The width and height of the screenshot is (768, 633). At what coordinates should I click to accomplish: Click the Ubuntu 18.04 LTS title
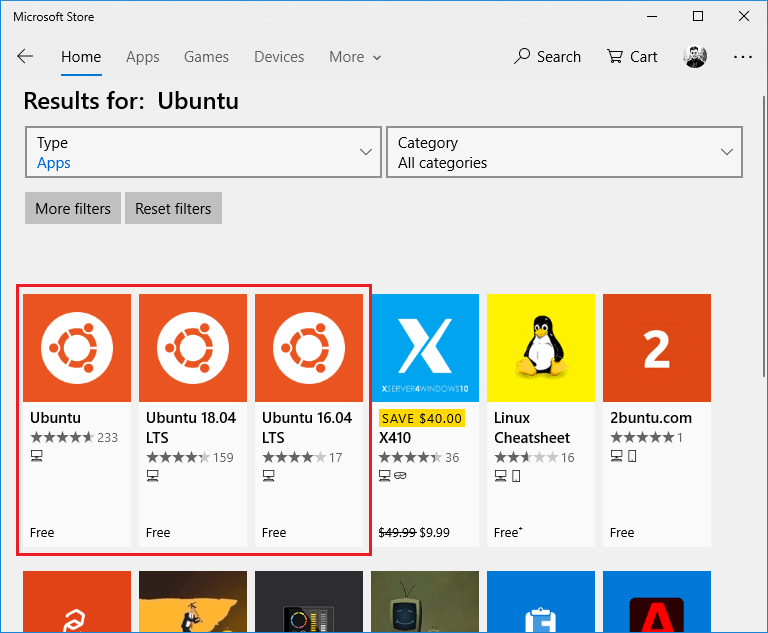(191, 427)
